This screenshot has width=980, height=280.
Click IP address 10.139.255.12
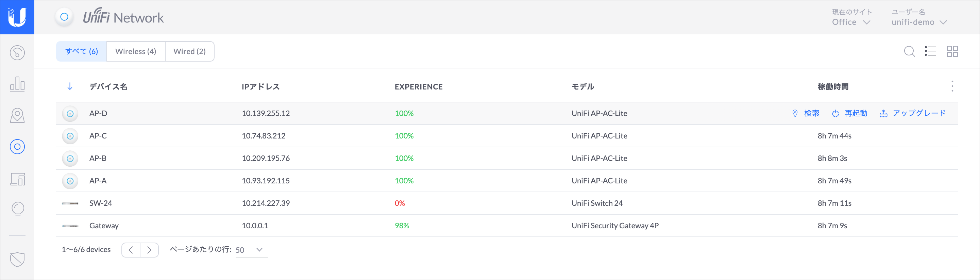pos(266,113)
